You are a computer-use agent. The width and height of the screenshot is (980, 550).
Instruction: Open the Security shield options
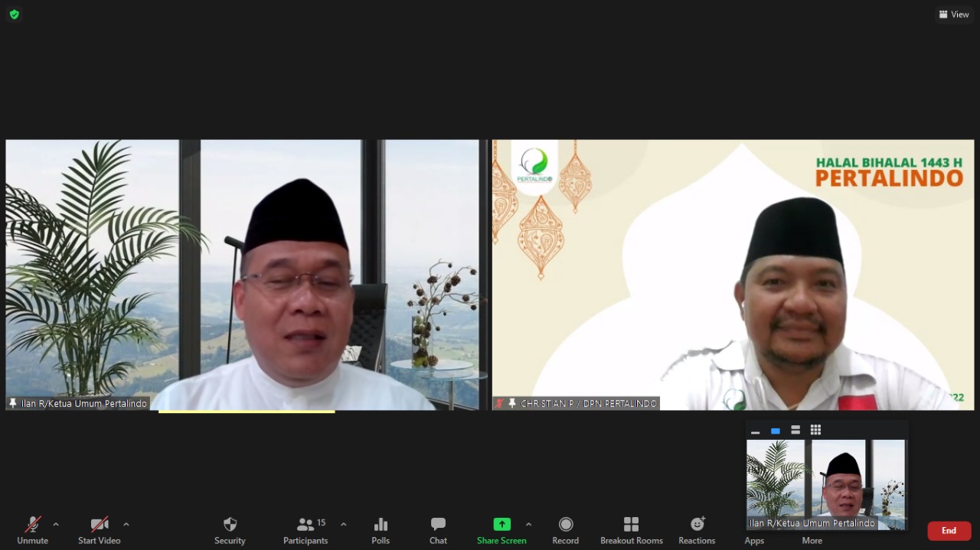(230, 529)
